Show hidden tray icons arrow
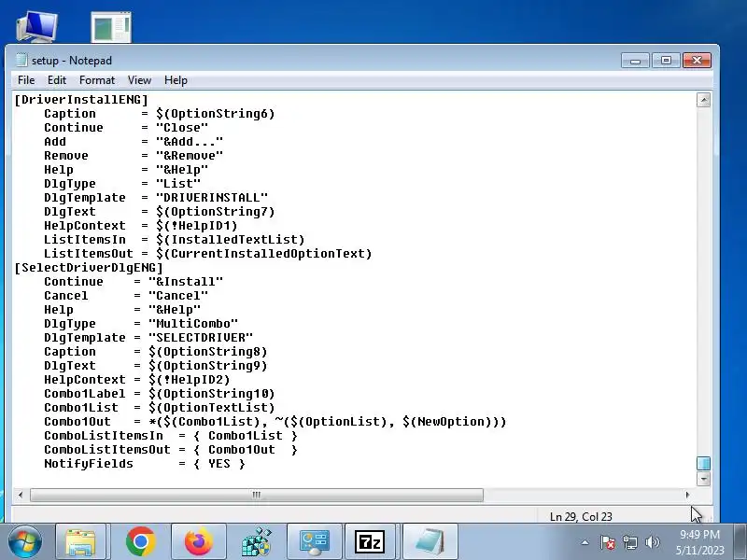This screenshot has height=560, width=747. click(x=585, y=542)
